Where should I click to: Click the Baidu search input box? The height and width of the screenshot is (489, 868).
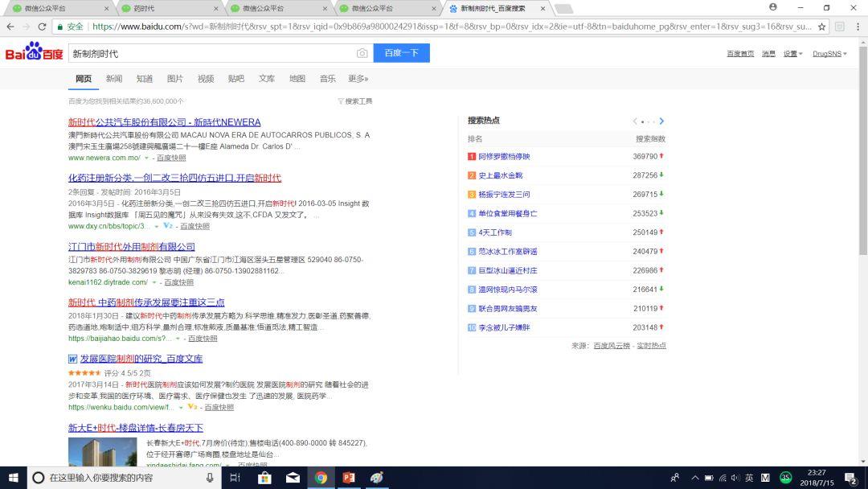pos(209,53)
